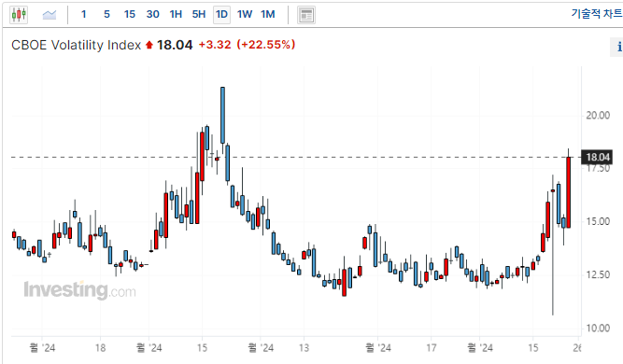Open the chart layout table icon
The image size is (623, 364).
(306, 15)
